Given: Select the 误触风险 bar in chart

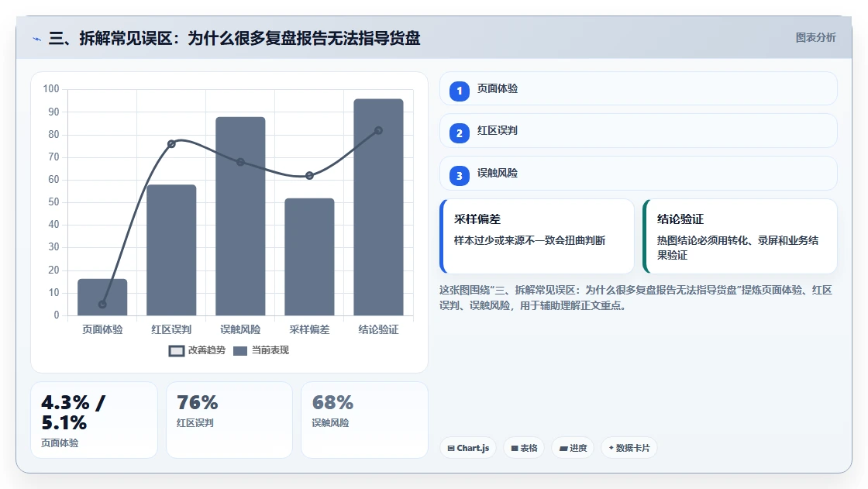Looking at the screenshot, I should (x=240, y=216).
